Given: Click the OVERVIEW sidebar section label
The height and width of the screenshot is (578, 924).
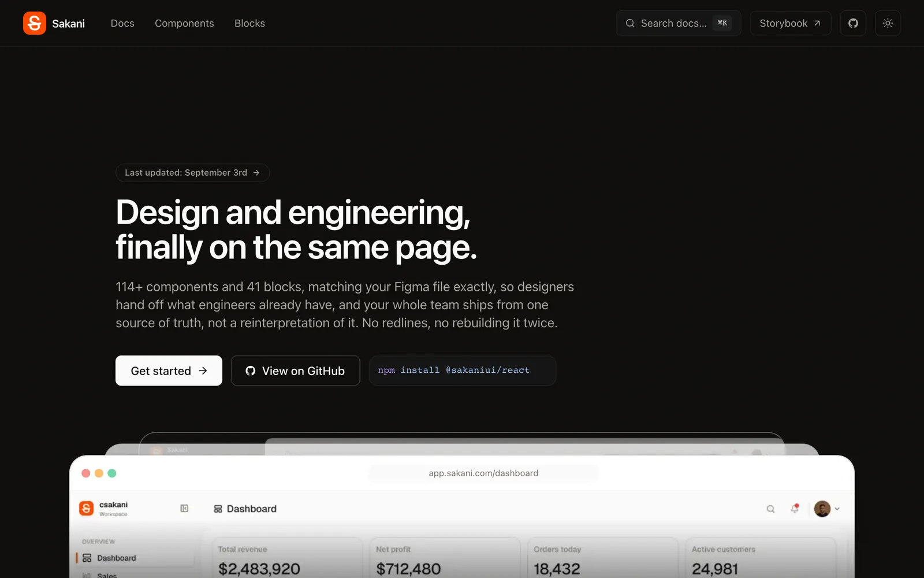Looking at the screenshot, I should (x=98, y=542).
